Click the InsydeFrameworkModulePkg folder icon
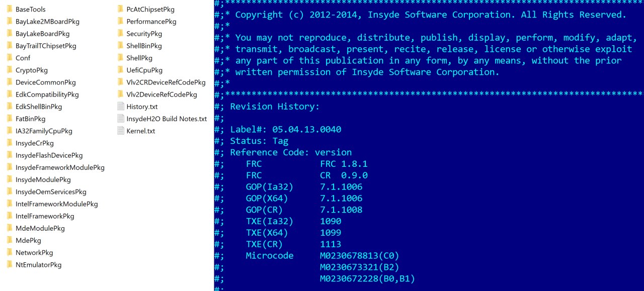The image size is (644, 291). coord(9,167)
